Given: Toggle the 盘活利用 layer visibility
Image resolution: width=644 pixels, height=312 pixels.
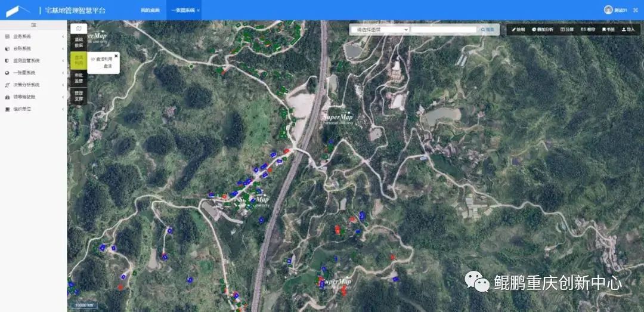Looking at the screenshot, I should tap(93, 59).
